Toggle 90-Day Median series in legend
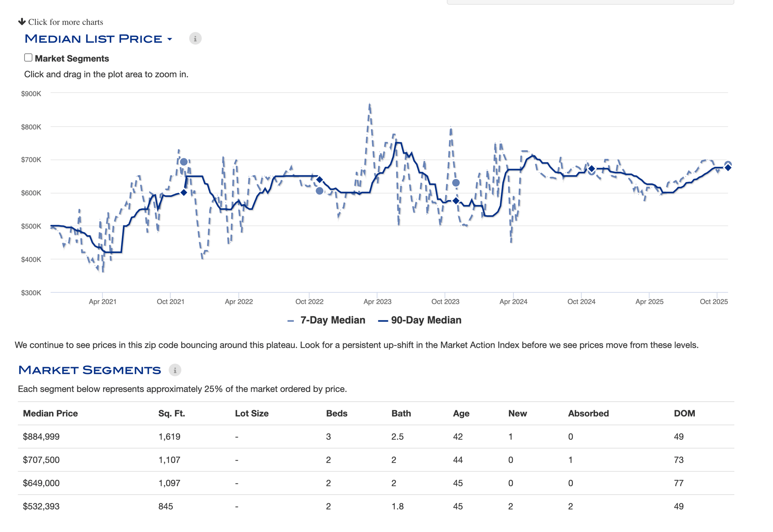The width and height of the screenshot is (773, 532). pyautogui.click(x=426, y=320)
